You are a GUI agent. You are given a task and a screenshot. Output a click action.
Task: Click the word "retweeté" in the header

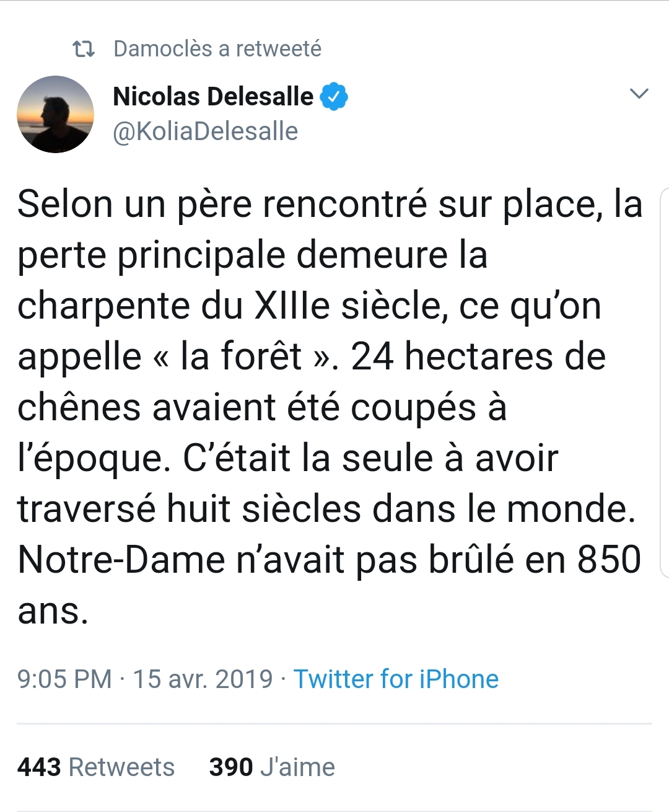coord(278,49)
